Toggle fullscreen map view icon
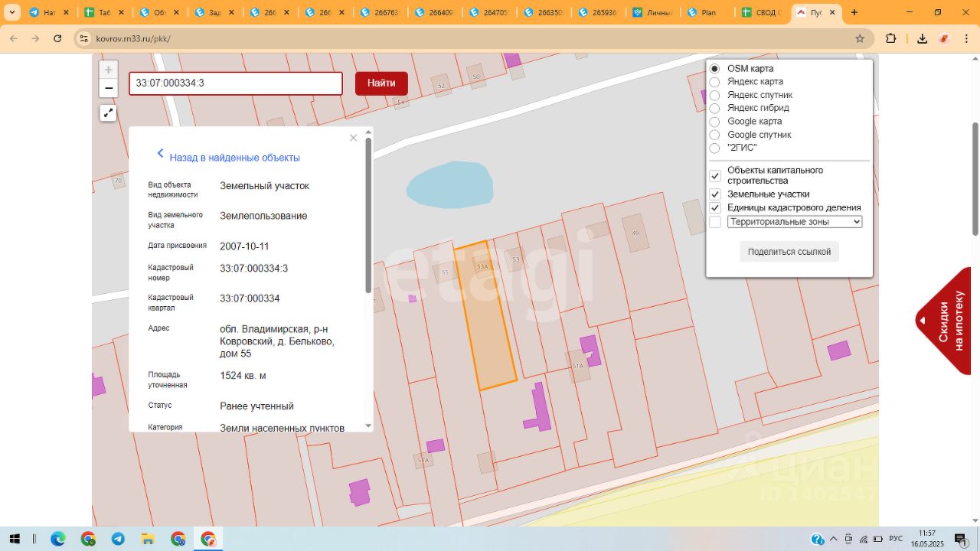 pyautogui.click(x=109, y=113)
